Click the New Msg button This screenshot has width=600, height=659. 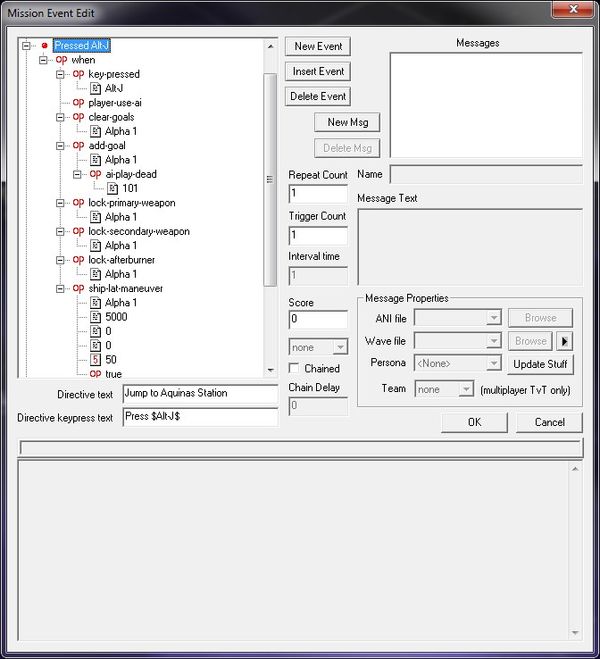coord(347,123)
